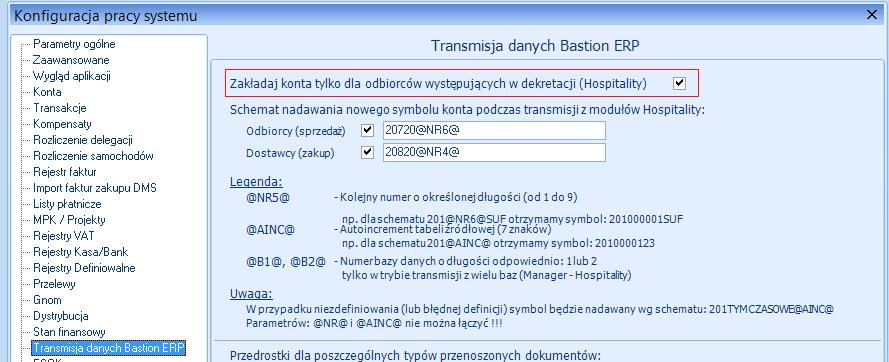Open Rejestr faktur settings

[65, 172]
